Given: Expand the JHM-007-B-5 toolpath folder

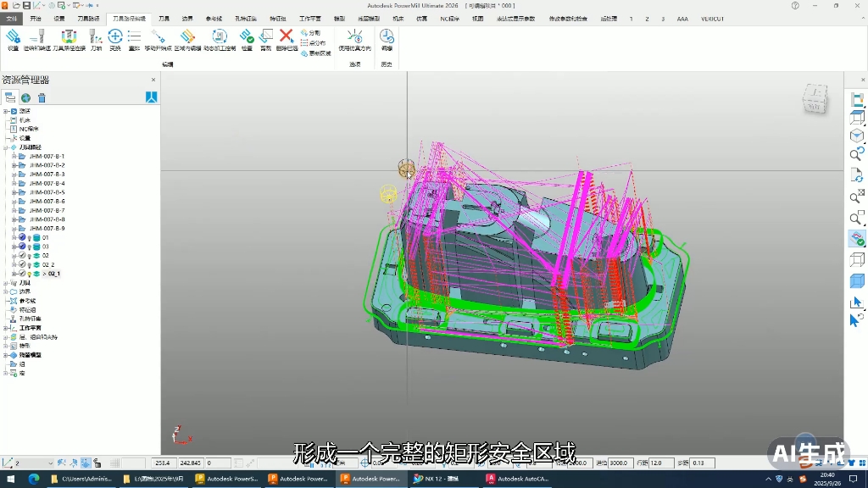Looking at the screenshot, I should pos(14,192).
